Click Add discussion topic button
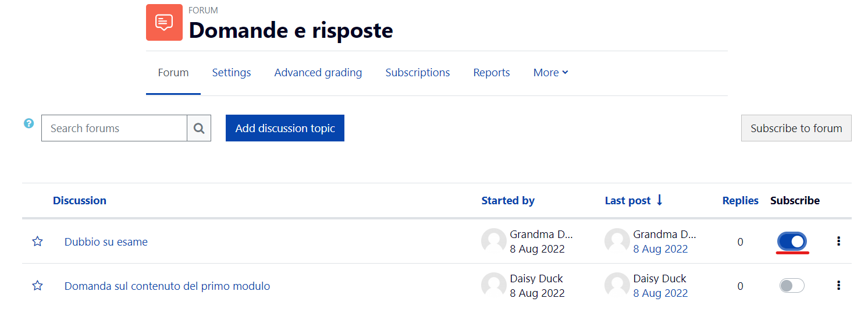The height and width of the screenshot is (323, 868). tap(285, 128)
